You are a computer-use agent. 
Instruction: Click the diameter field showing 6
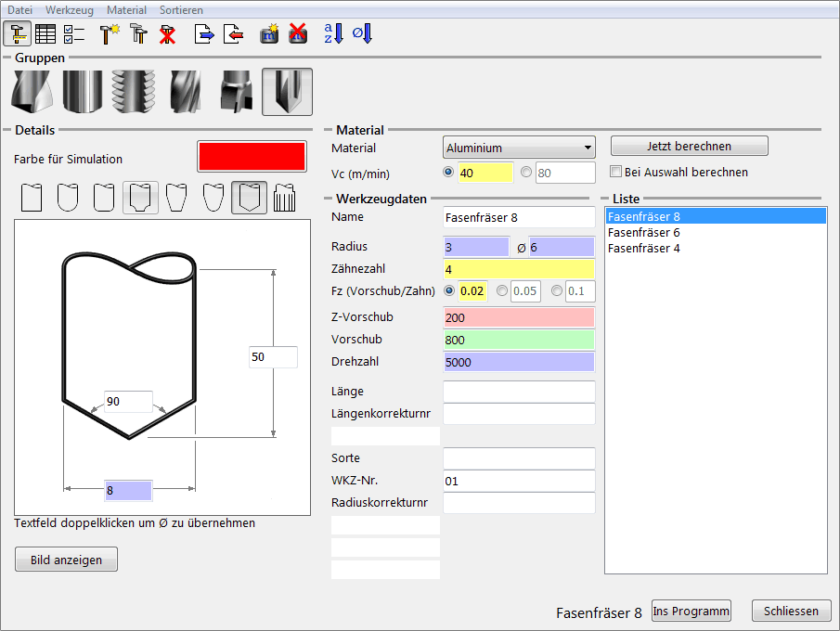pos(562,247)
